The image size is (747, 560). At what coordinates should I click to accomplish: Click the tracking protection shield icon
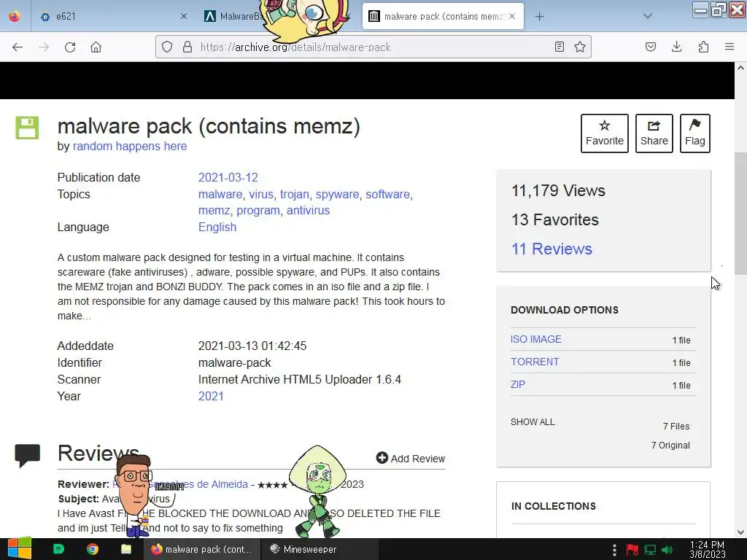[167, 47]
